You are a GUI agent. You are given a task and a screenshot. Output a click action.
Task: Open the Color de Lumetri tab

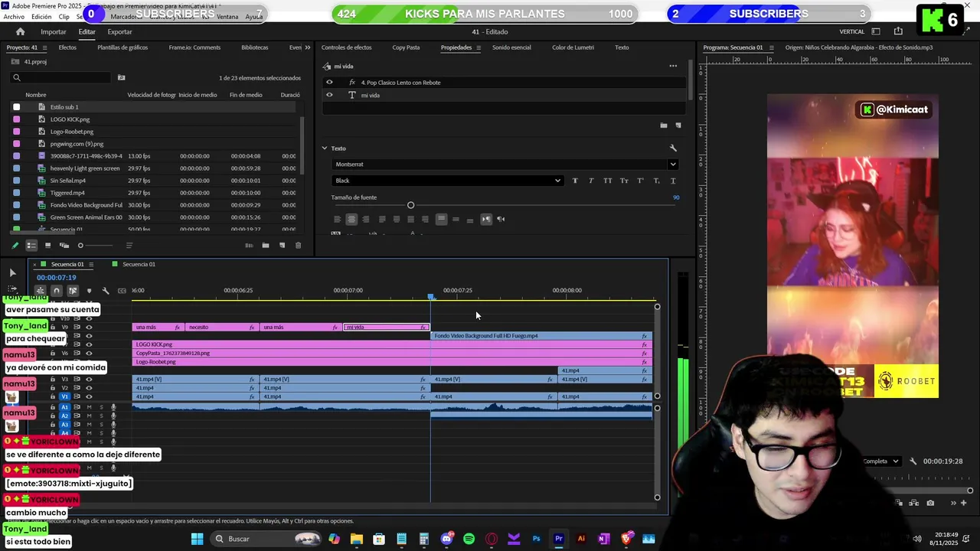point(573,47)
